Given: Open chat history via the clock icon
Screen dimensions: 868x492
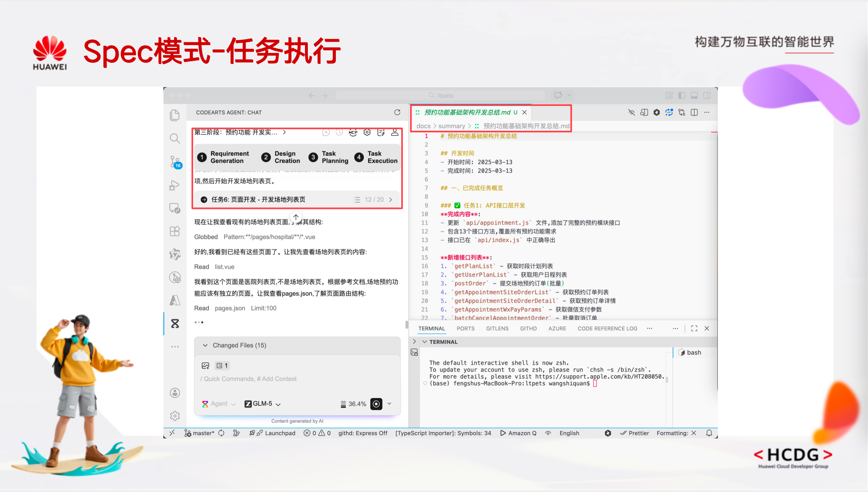Looking at the screenshot, I should click(340, 132).
